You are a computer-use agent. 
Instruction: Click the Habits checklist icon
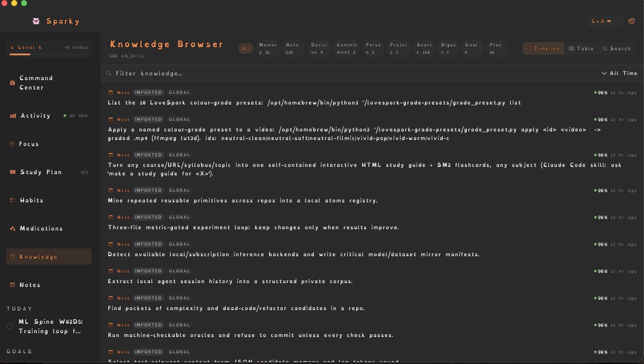pos(12,200)
